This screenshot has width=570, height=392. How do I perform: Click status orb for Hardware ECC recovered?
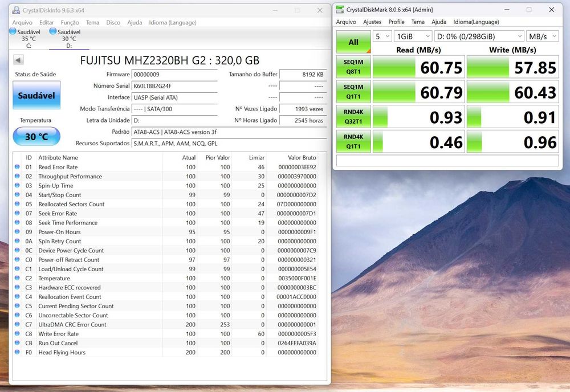pyautogui.click(x=17, y=287)
